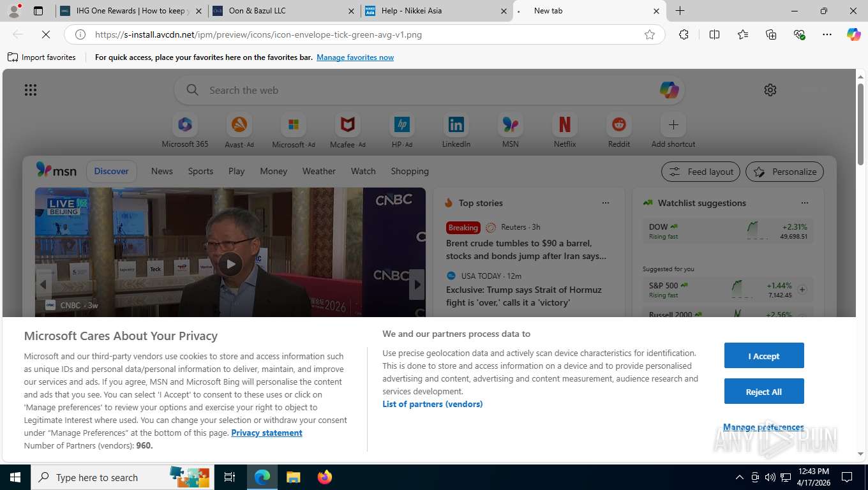Open the Favorites panel
The image size is (868, 490).
tap(743, 34)
